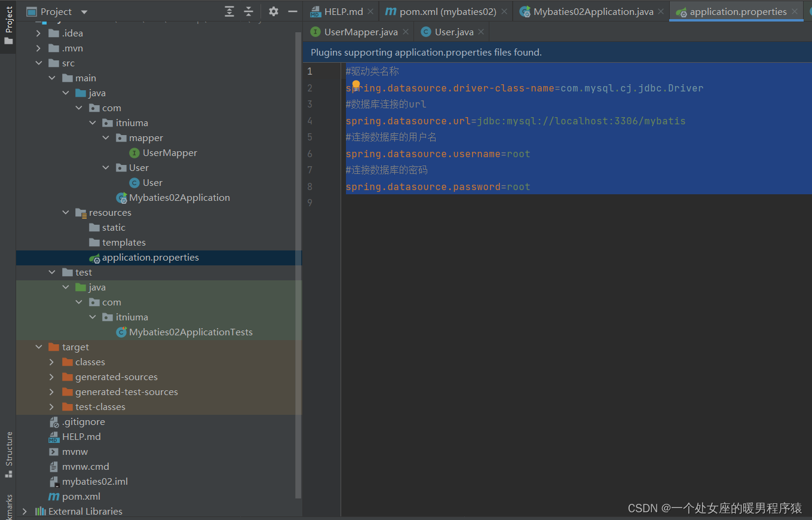Collapse the mapper package
Viewport: 812px width, 520px height.
coord(106,138)
